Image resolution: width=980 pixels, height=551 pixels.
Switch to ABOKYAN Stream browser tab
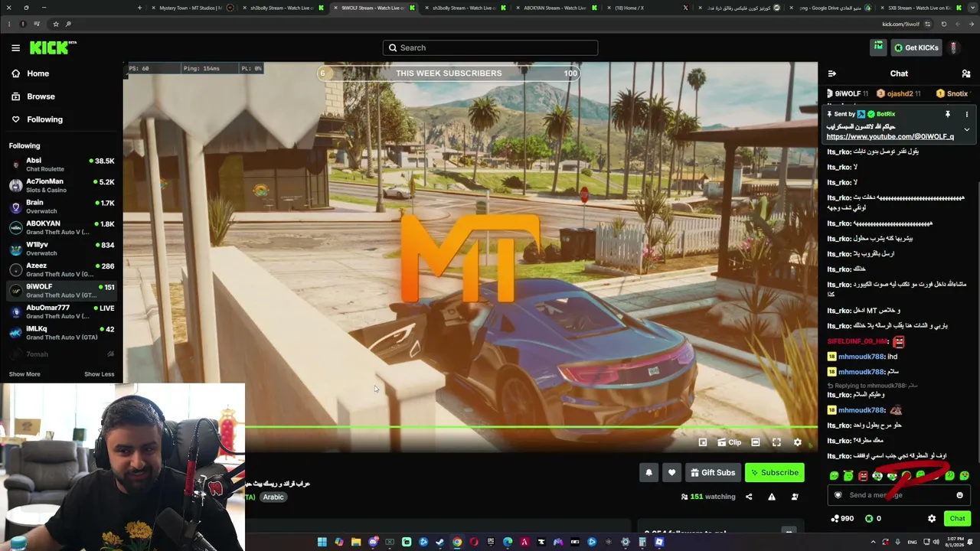pyautogui.click(x=555, y=8)
